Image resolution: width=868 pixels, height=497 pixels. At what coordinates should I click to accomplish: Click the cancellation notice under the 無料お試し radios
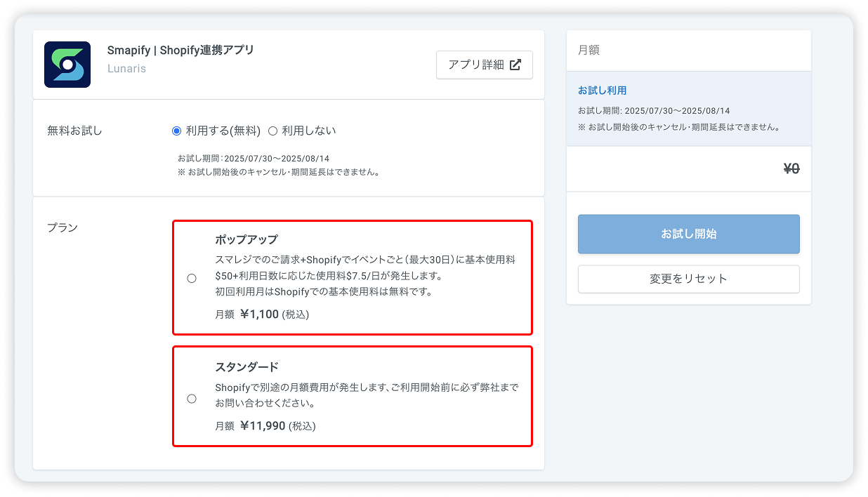279,172
